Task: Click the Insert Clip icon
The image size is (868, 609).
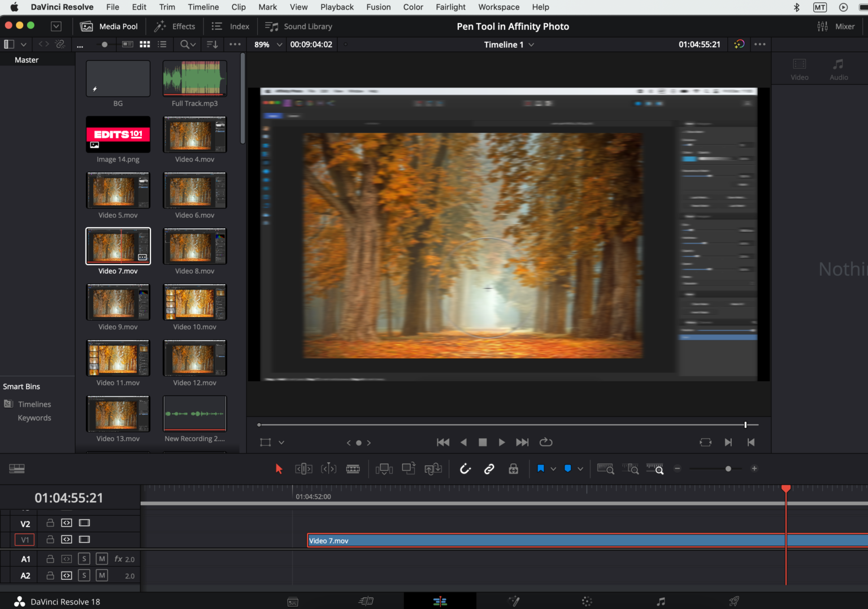Action: 384,469
